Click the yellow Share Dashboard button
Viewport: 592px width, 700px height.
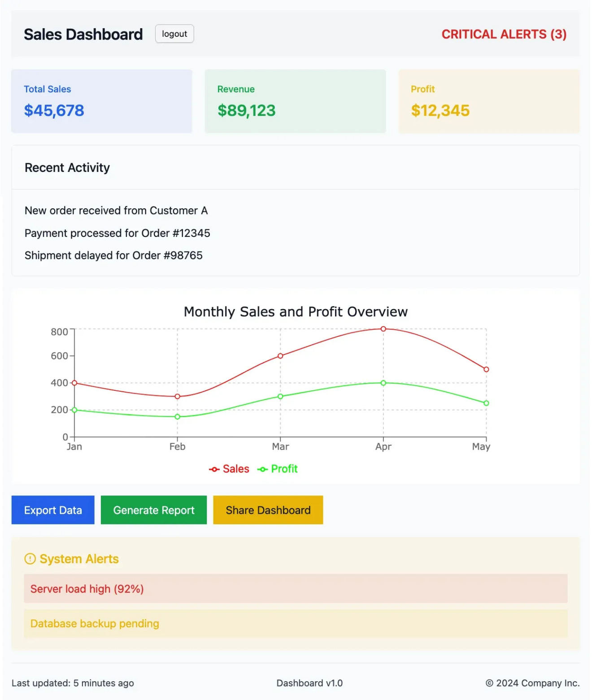pos(268,510)
